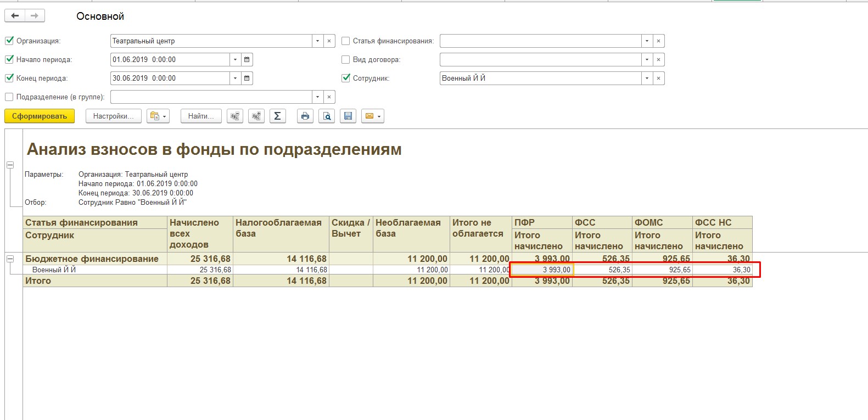Enable the Статья финансирования checkbox

pyautogui.click(x=346, y=41)
